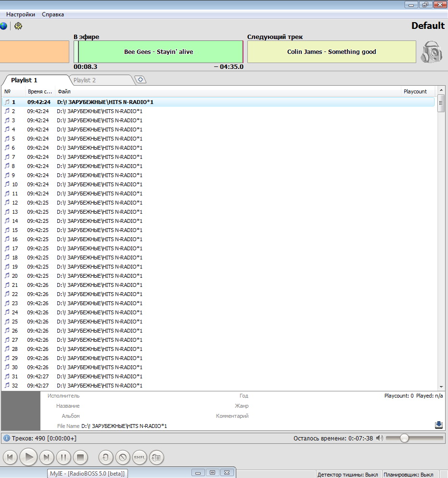The width and height of the screenshot is (448, 478).
Task: Open the Настройки menu
Action: pos(21,14)
